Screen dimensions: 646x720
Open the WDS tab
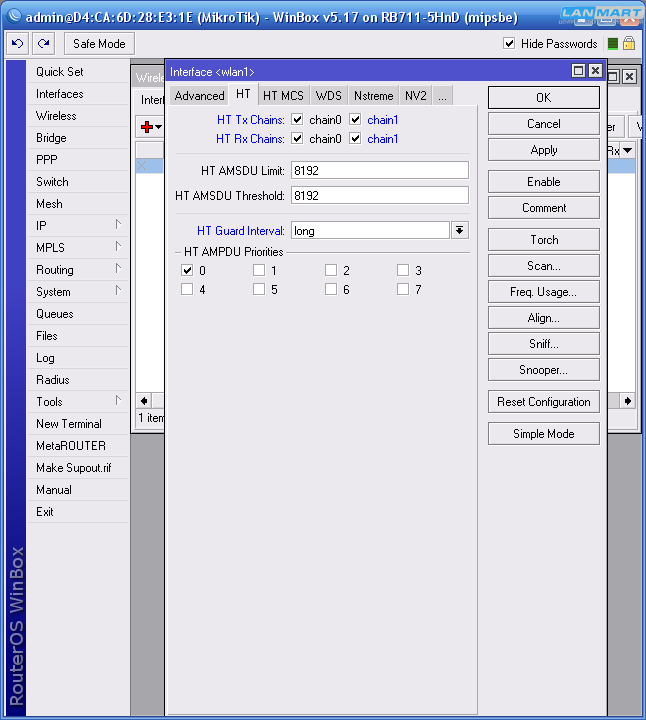coord(329,96)
